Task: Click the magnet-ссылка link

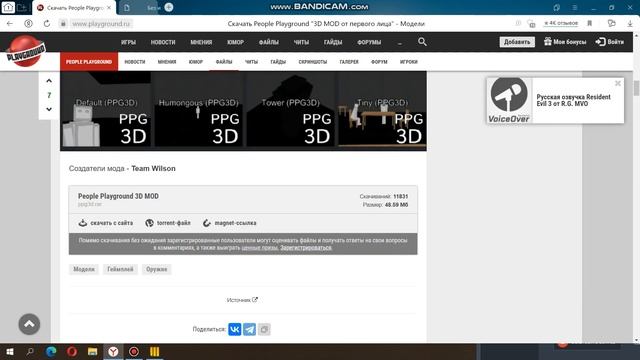Action: coord(230,223)
